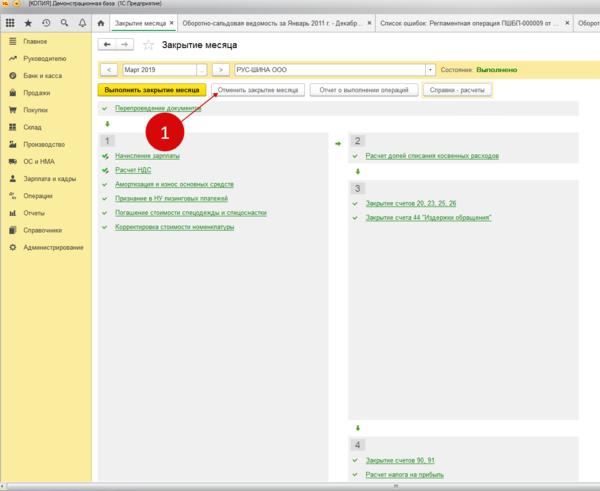This screenshot has width=600, height=491.
Task: Open Руководителю section in sidebar
Action: coord(45,59)
